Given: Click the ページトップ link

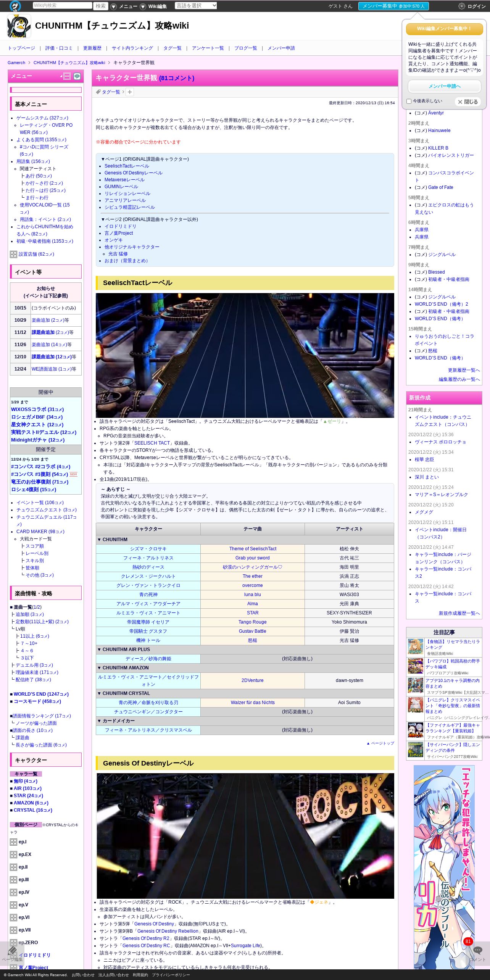Looking at the screenshot, I should coord(380,743).
